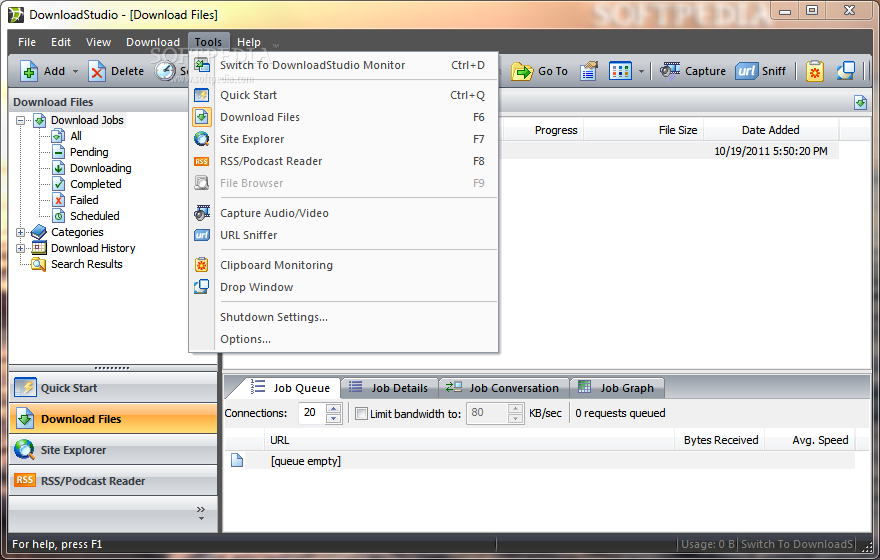Open the Add button dropdown arrow
880x560 pixels.
point(75,71)
